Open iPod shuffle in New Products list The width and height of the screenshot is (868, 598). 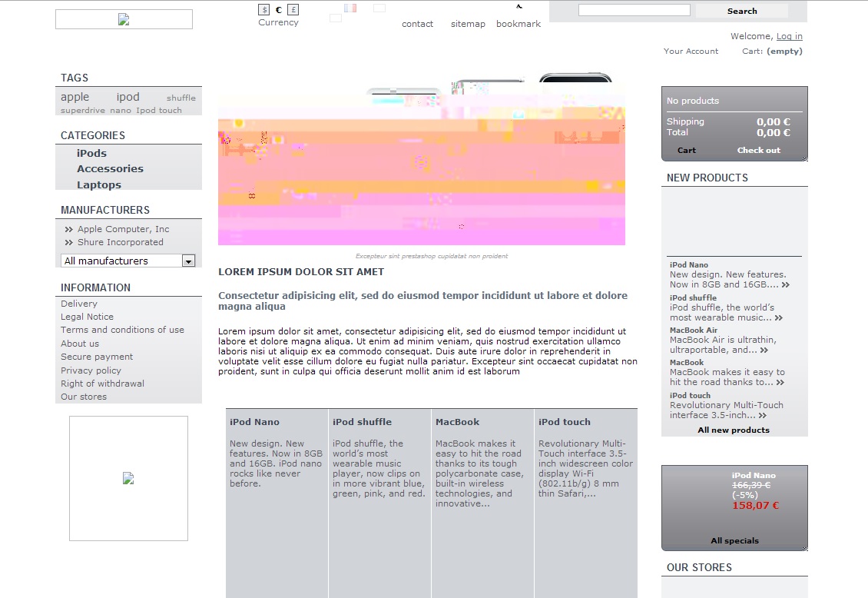(x=693, y=298)
